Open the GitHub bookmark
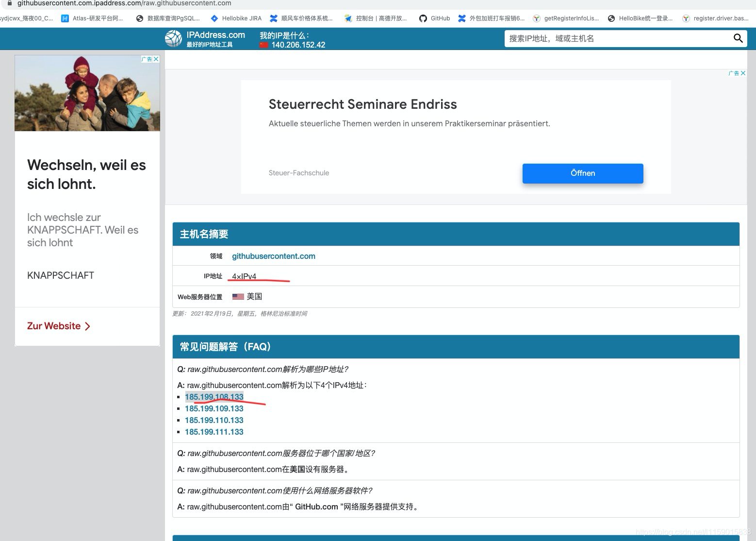756x541 pixels. click(x=434, y=18)
